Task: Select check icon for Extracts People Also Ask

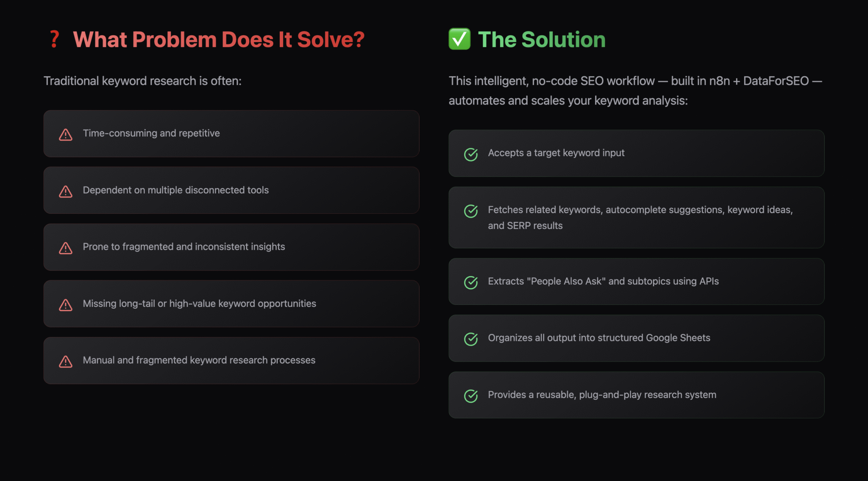Action: [x=471, y=282]
